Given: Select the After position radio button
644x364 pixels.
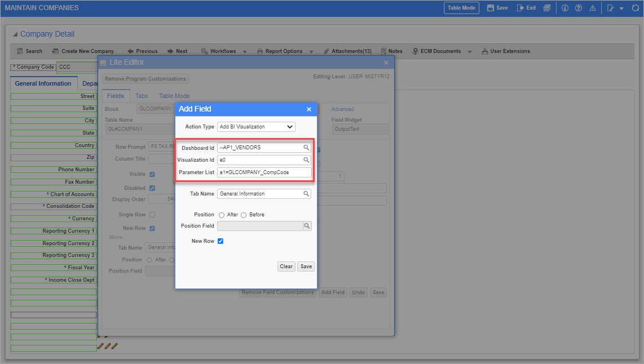Looking at the screenshot, I should (x=222, y=215).
